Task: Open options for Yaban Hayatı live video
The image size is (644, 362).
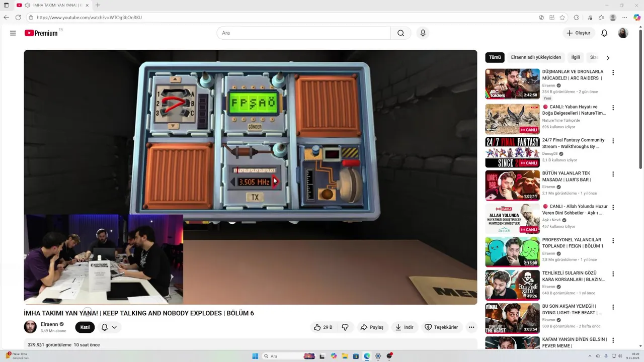Action: click(x=613, y=108)
